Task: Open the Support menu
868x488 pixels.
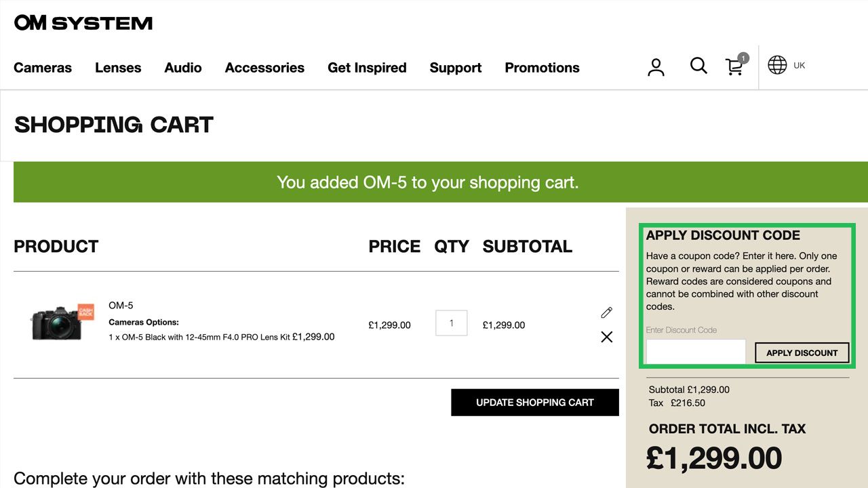Action: pos(456,68)
